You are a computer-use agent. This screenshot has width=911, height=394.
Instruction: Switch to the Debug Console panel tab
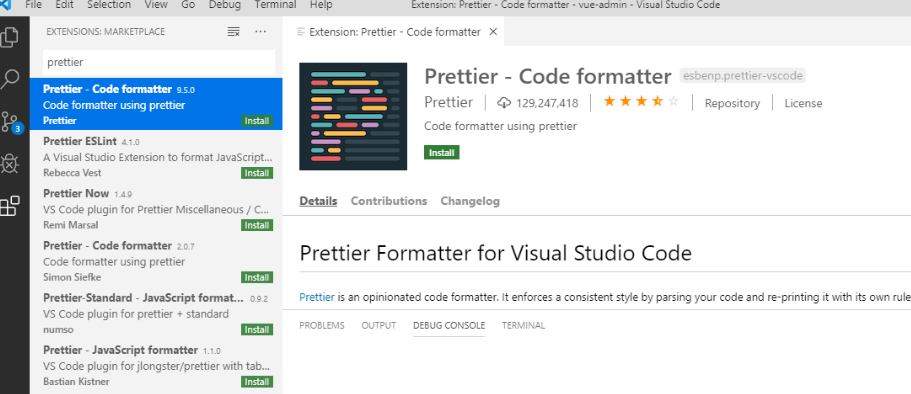[449, 325]
